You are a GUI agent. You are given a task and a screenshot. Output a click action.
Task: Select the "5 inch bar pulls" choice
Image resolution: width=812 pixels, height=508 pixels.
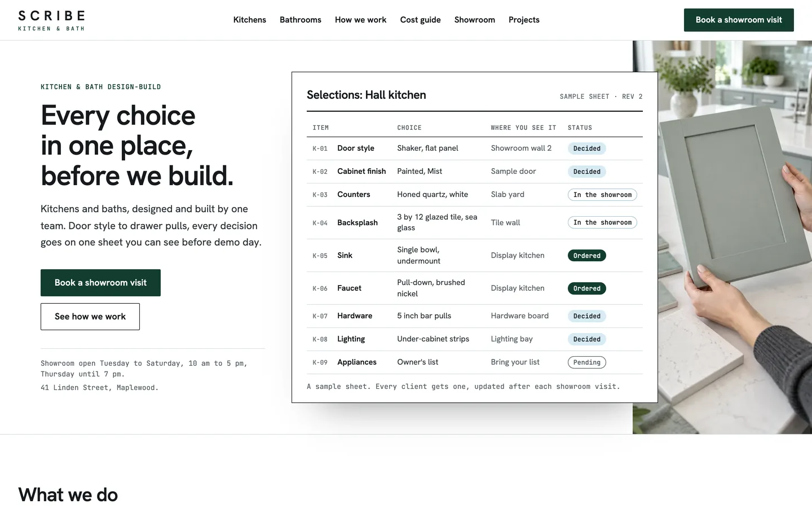point(424,316)
